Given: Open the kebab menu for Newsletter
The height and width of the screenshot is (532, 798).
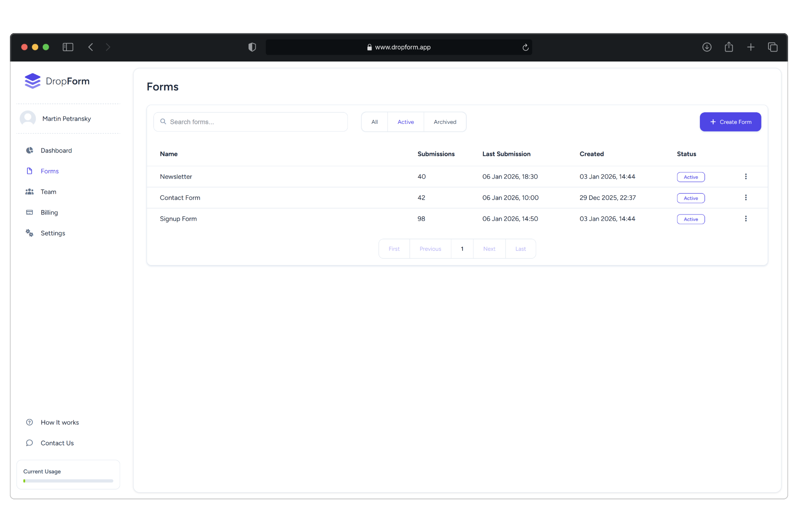Looking at the screenshot, I should pyautogui.click(x=746, y=176).
